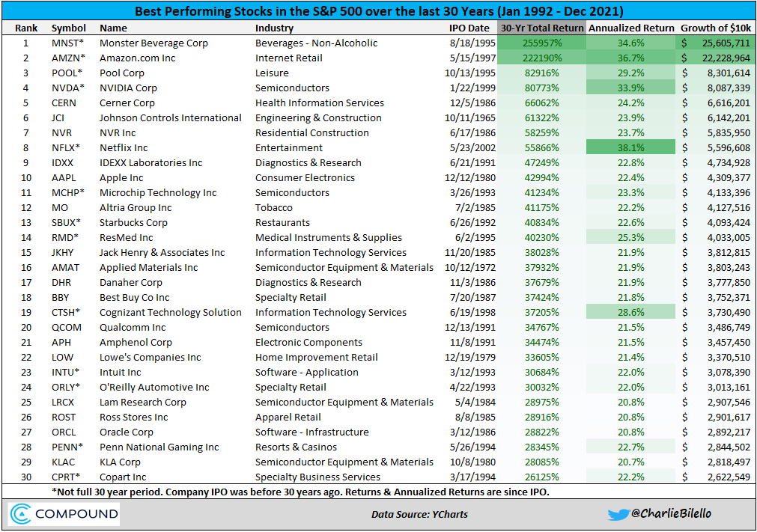Click the 26125% total return cell
Image resolution: width=757 pixels, height=532 pixels.
[x=541, y=477]
